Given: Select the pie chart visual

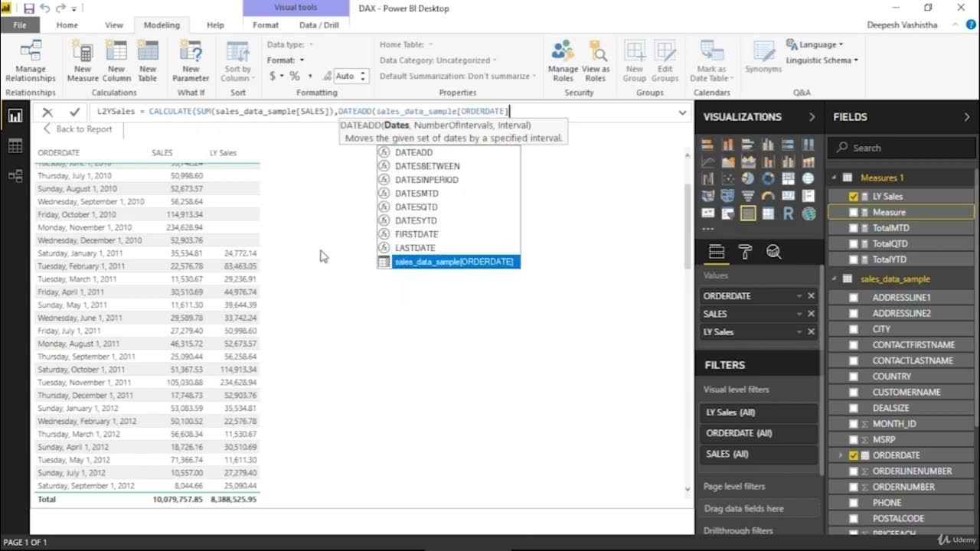Looking at the screenshot, I should (x=748, y=178).
